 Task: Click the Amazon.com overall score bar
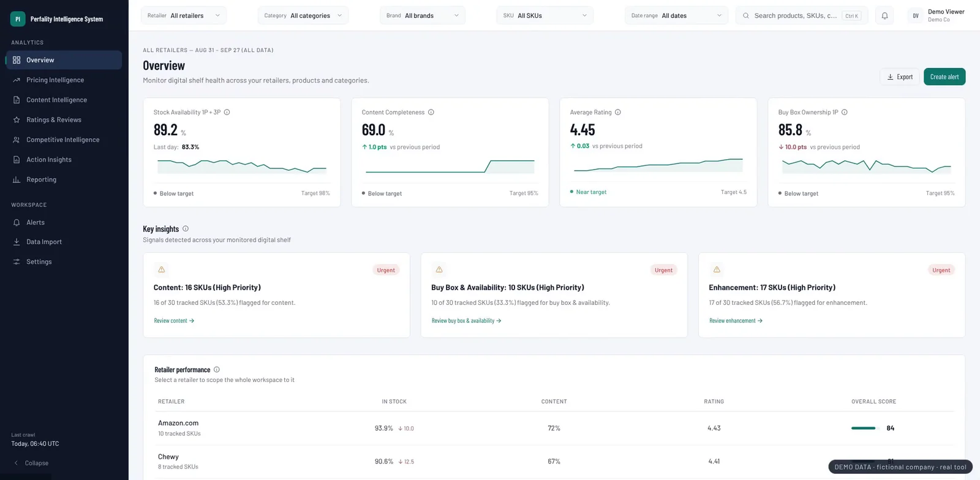[x=865, y=429]
